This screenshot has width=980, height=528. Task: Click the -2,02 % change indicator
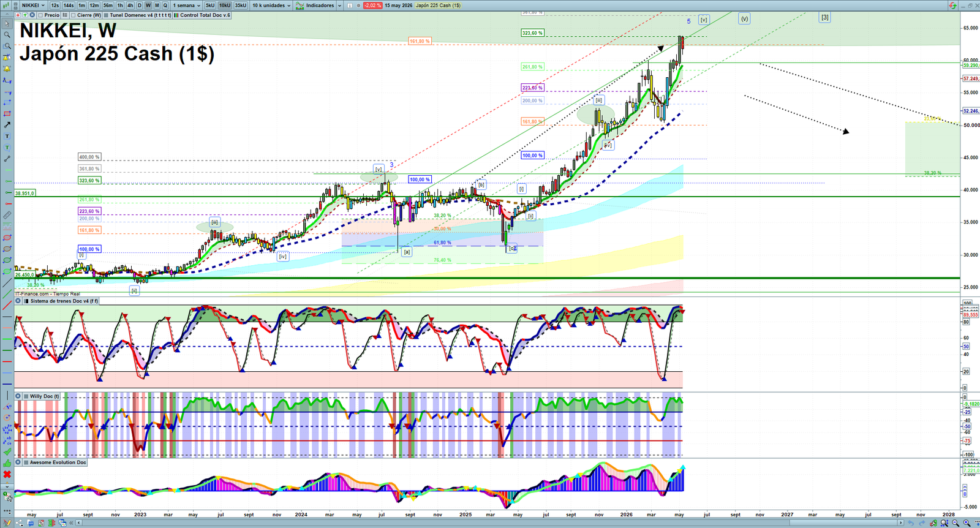372,6
